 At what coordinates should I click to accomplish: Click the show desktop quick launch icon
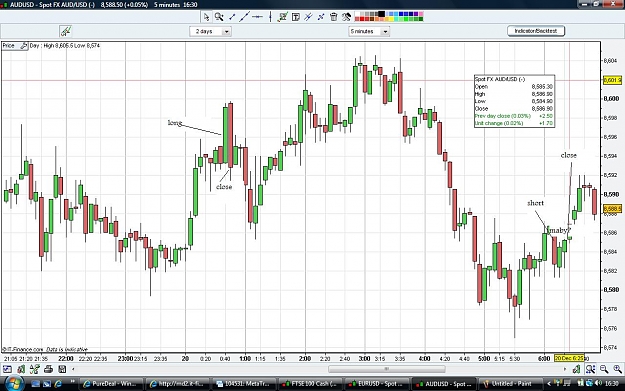coord(36,384)
